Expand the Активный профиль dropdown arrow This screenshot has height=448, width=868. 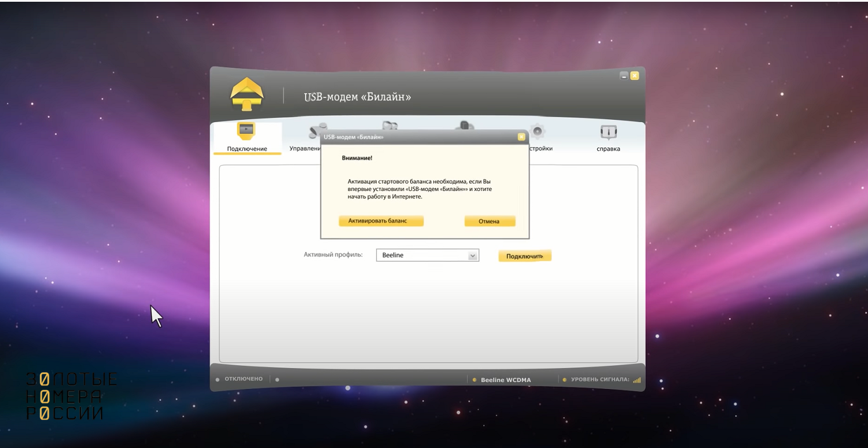[x=473, y=255]
